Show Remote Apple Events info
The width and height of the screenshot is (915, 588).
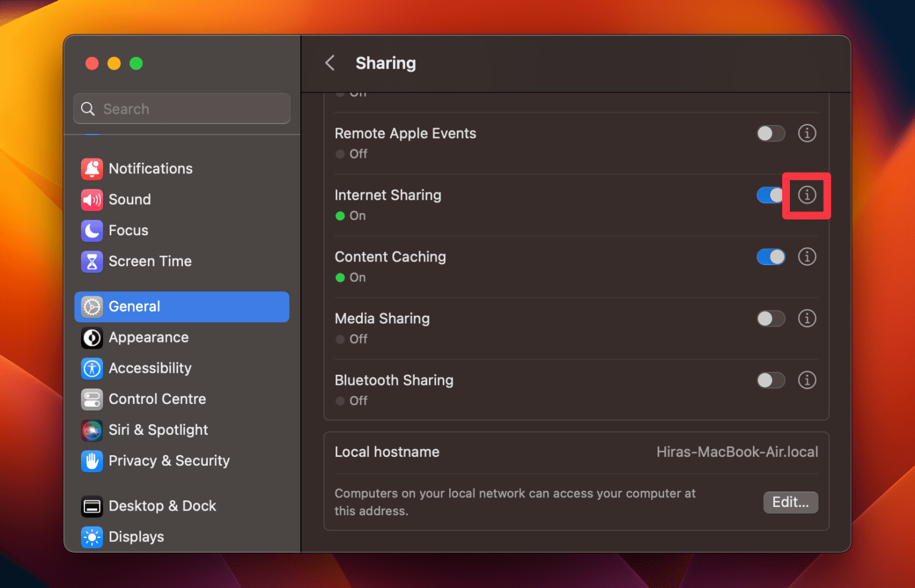click(807, 133)
